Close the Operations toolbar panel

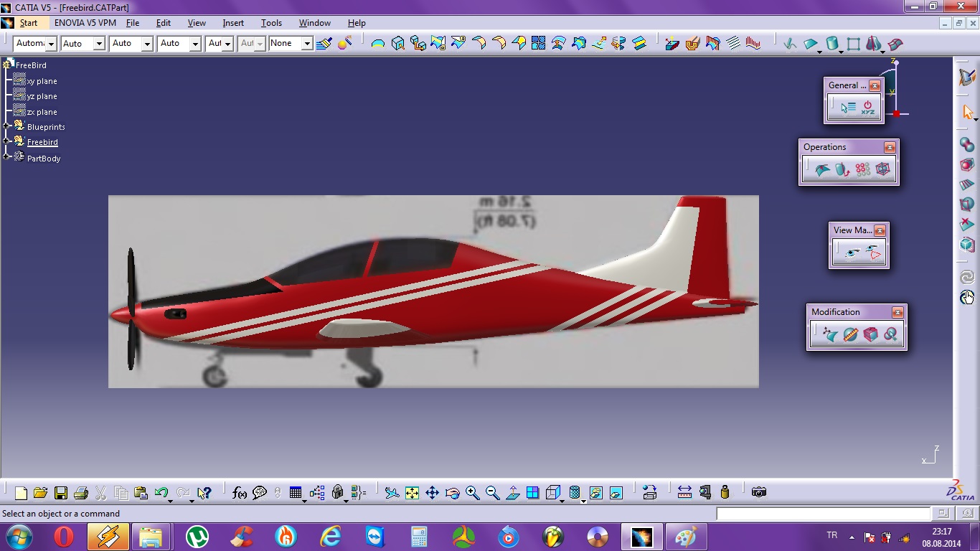pyautogui.click(x=890, y=147)
